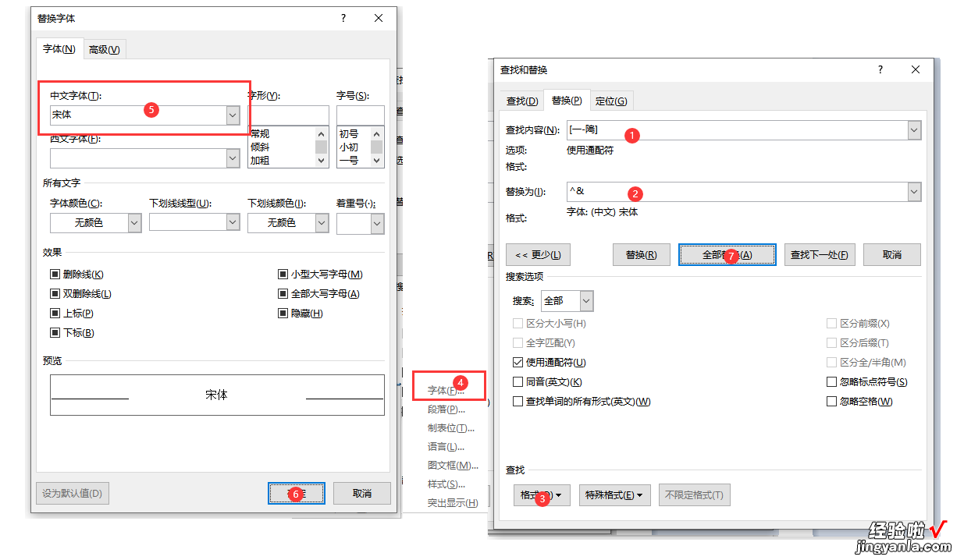Viewport: 964px width, 560px height.
Task: Choose 语言(L)... from format menu
Action: tap(446, 447)
